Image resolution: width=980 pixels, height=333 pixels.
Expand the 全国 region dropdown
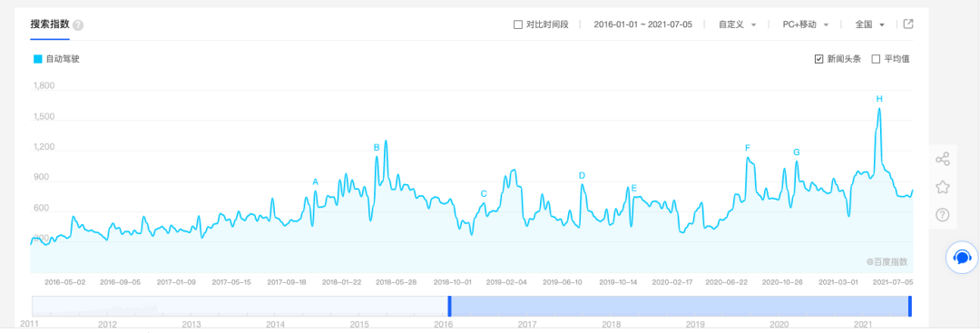[x=870, y=25]
